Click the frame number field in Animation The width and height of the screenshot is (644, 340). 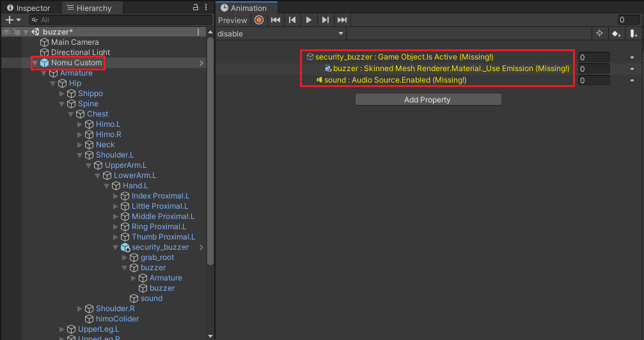(629, 20)
